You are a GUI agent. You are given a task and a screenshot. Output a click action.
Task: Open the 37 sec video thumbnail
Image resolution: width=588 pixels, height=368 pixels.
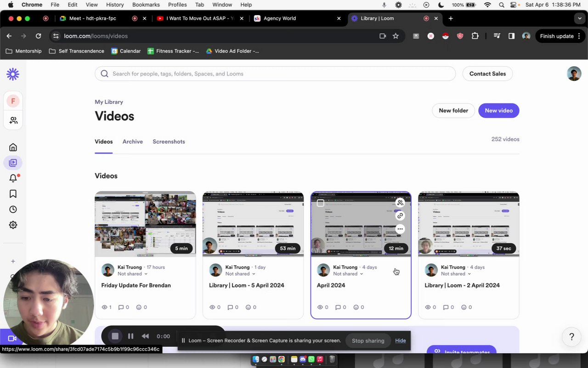(x=469, y=224)
